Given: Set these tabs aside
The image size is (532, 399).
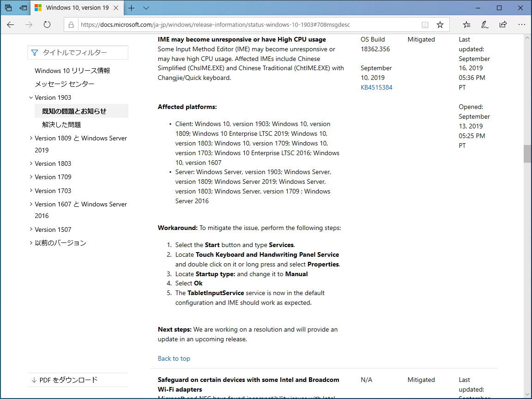Looking at the screenshot, I should tap(23, 8).
